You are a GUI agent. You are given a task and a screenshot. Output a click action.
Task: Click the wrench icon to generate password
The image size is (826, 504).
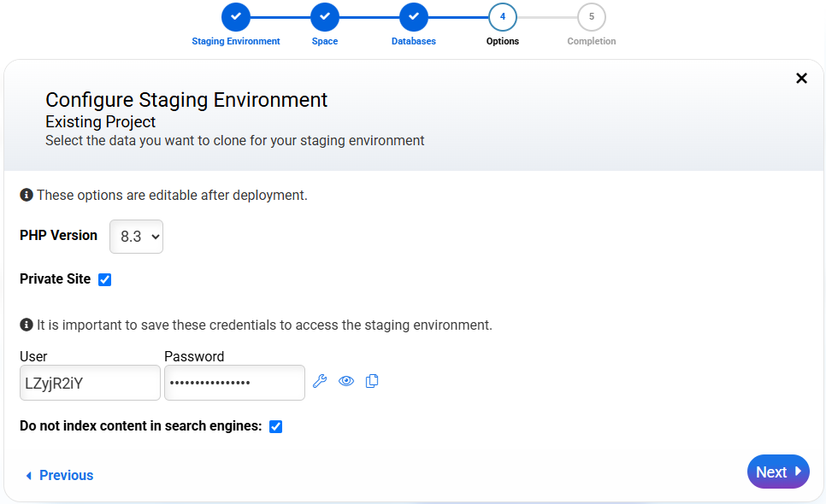coord(320,381)
